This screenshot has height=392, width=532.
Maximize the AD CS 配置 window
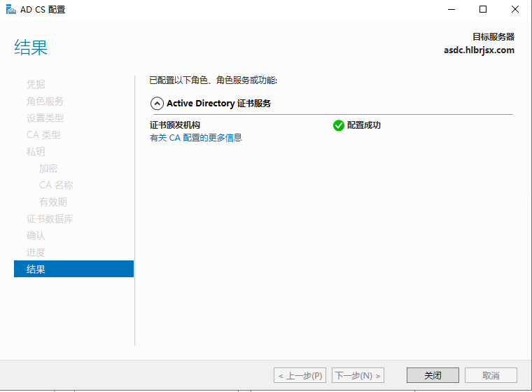coord(483,10)
